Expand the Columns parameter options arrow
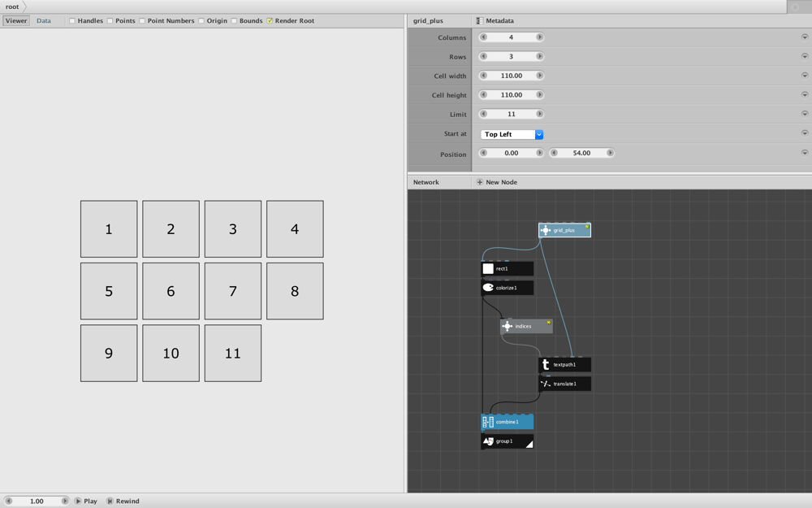Viewport: 812px width, 508px height. (x=805, y=37)
